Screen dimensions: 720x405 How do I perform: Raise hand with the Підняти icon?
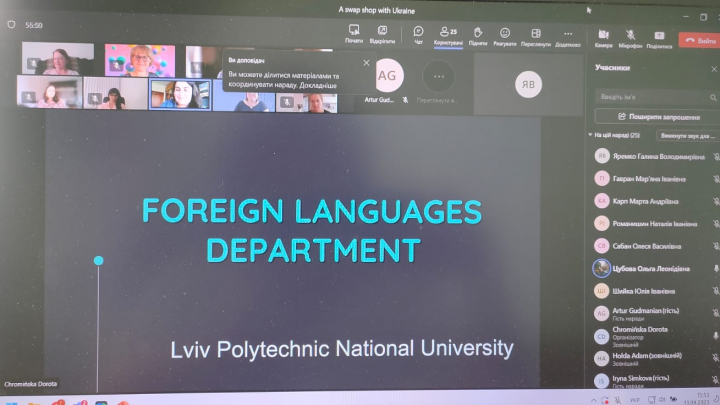[478, 36]
